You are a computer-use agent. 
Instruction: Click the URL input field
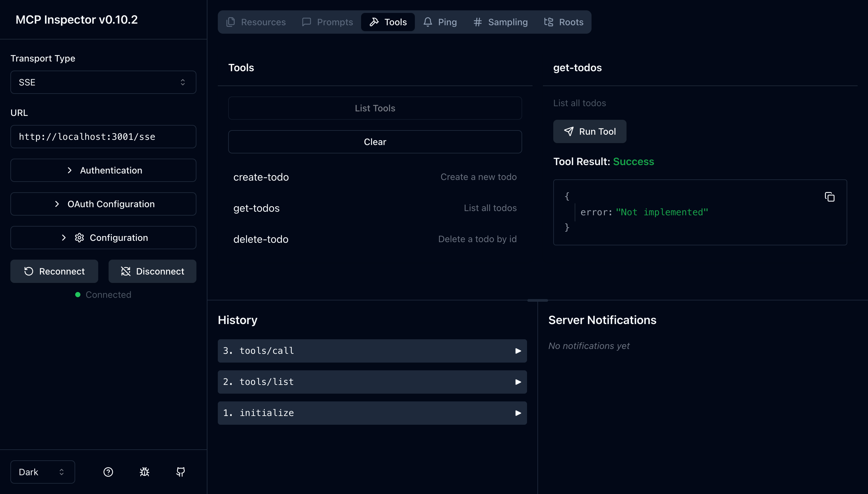(x=103, y=136)
